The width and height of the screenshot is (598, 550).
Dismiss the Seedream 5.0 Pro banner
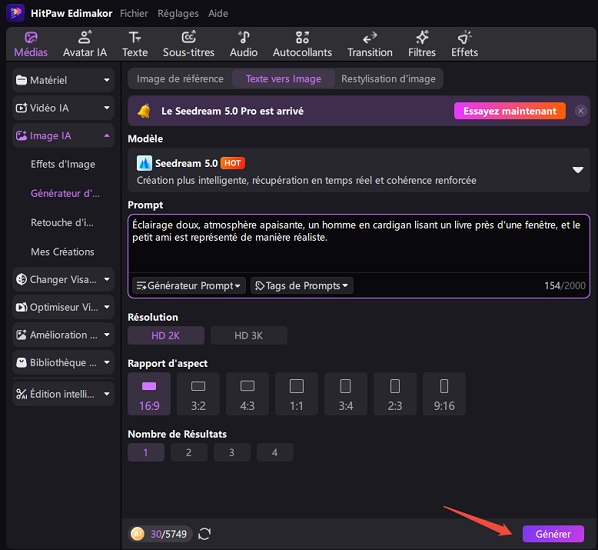pyautogui.click(x=580, y=111)
